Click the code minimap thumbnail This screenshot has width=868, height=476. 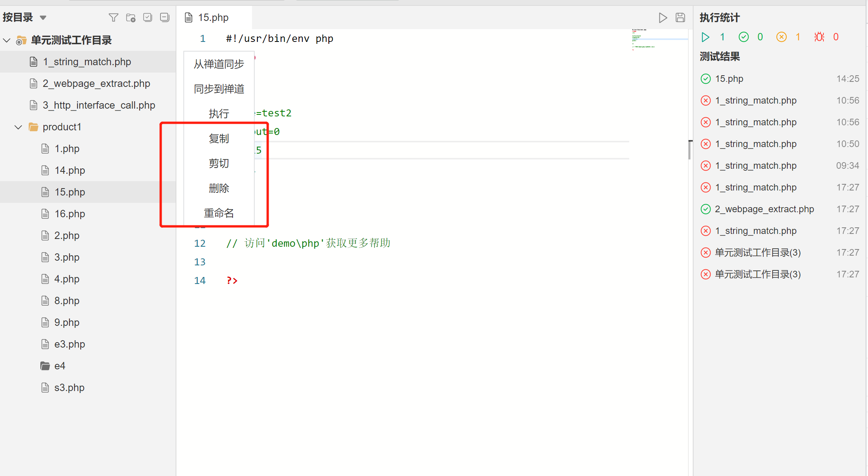click(644, 40)
